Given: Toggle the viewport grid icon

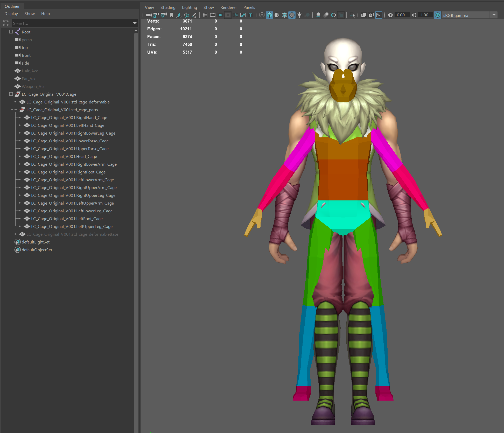Looking at the screenshot, I should [205, 15].
